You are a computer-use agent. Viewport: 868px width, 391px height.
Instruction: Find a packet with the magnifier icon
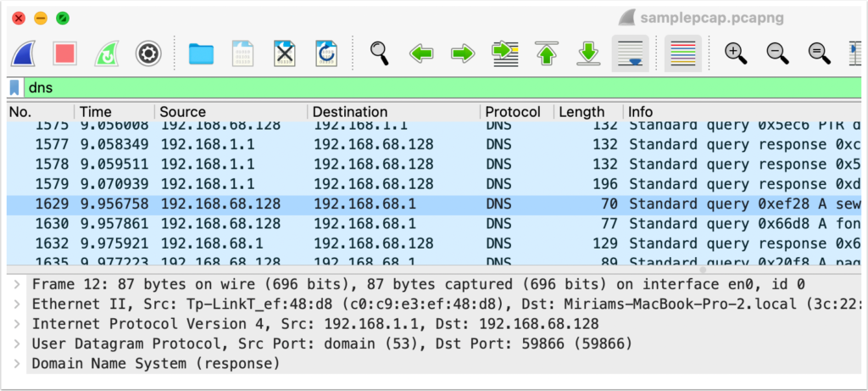coord(380,53)
